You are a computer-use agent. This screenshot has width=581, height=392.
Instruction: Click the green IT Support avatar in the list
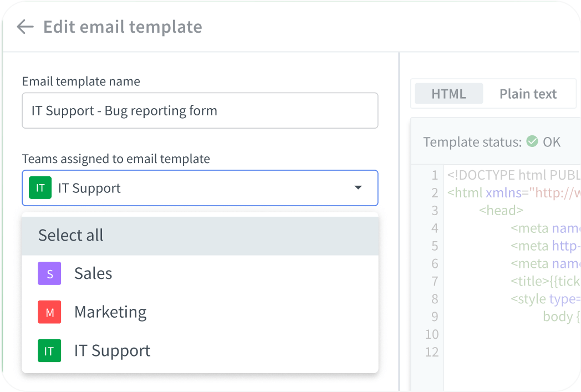(49, 350)
